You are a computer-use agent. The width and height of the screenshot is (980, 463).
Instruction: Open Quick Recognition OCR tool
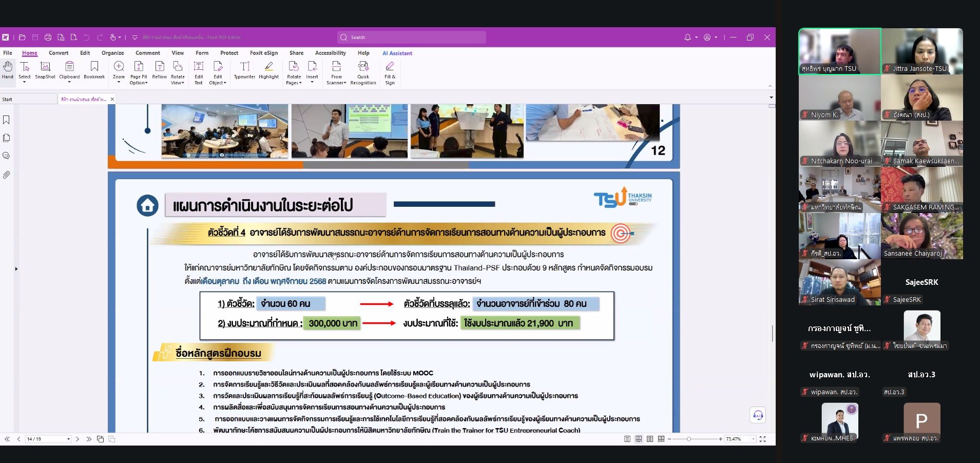click(363, 72)
